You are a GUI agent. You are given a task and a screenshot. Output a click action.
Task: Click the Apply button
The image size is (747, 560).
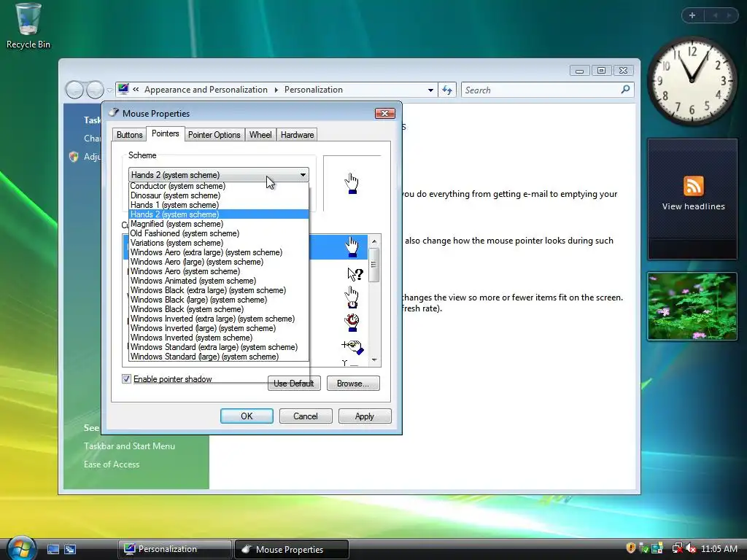[x=365, y=416]
